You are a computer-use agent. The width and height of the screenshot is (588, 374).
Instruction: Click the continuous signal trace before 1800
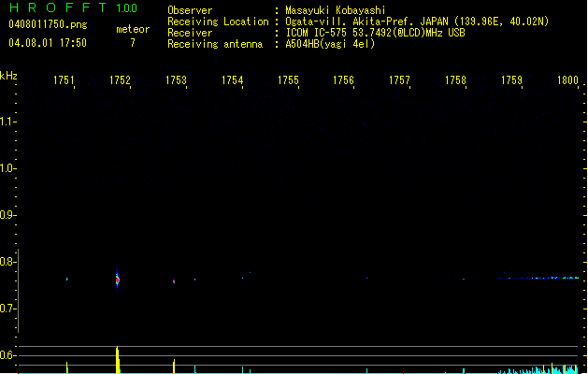[538, 278]
